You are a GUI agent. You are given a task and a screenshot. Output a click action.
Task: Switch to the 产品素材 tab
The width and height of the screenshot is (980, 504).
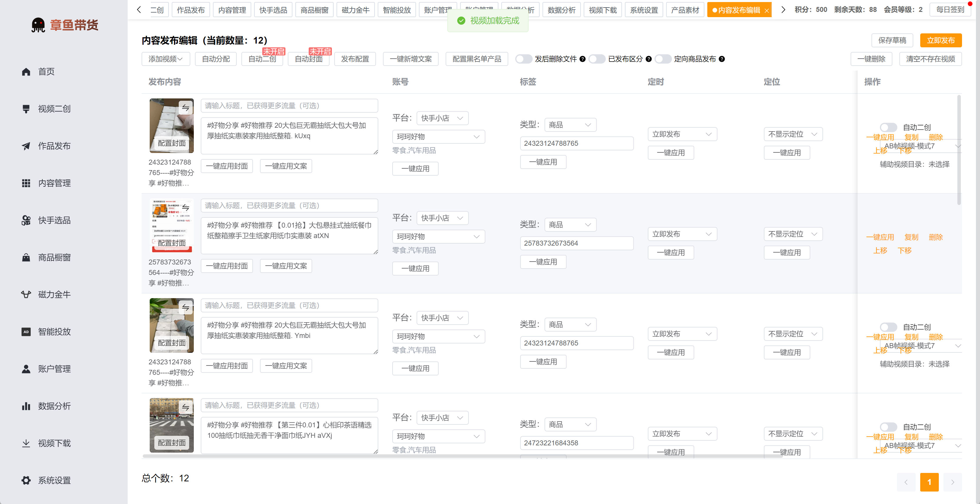pyautogui.click(x=685, y=10)
